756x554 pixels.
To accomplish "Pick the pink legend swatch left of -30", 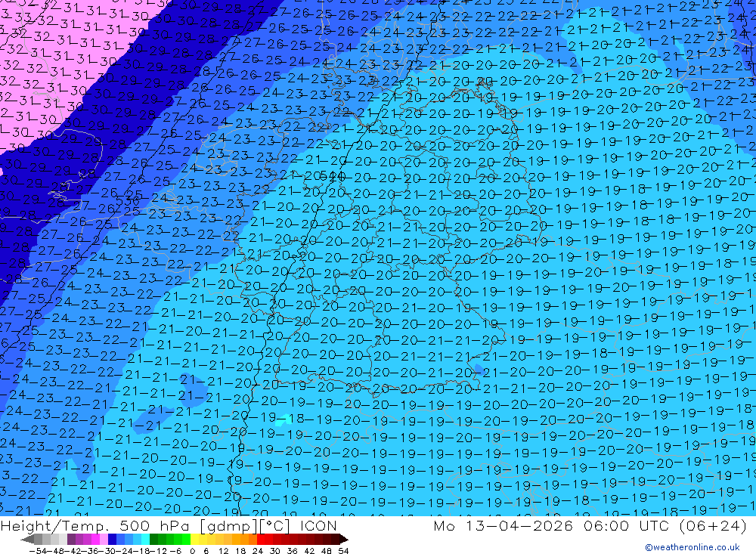I will click(x=104, y=540).
